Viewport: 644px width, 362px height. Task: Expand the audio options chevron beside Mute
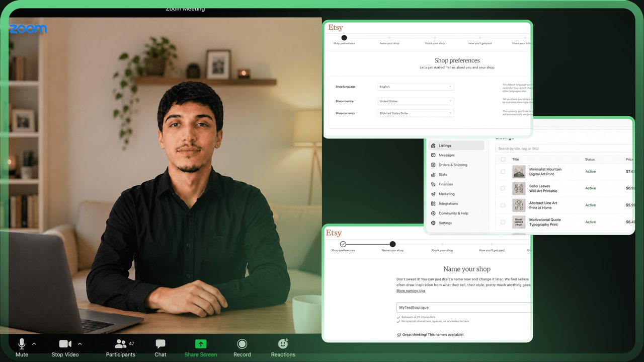click(34, 344)
